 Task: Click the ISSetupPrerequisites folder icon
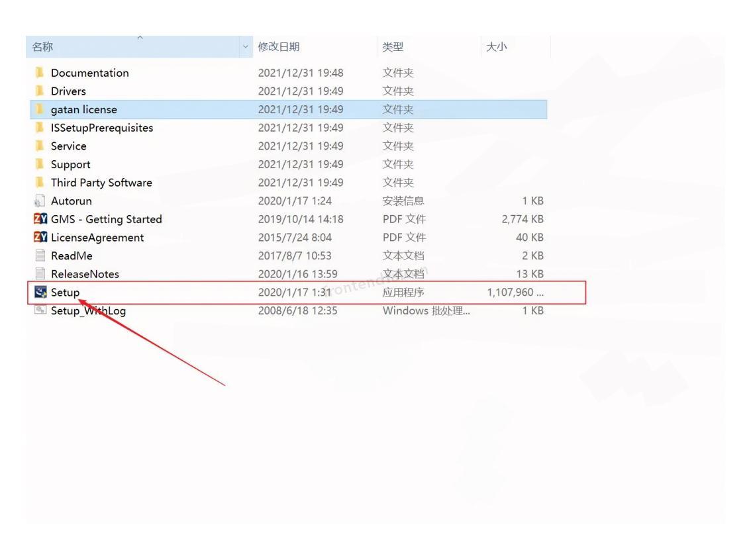[40, 128]
